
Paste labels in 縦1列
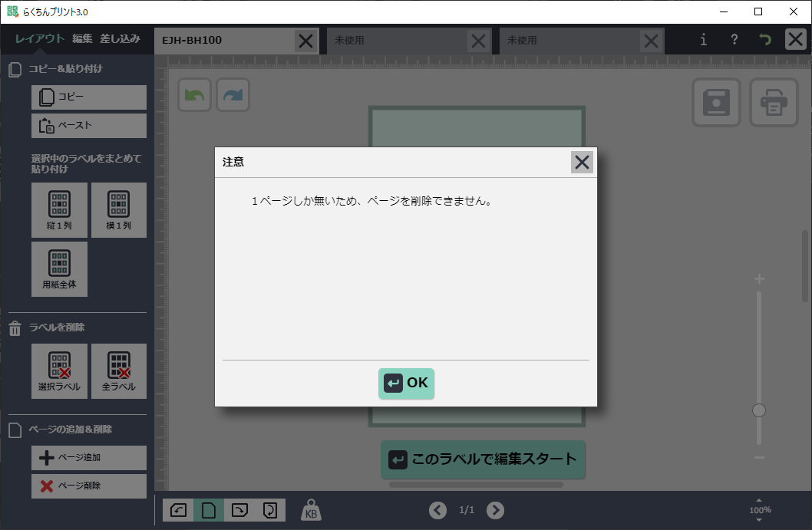(x=59, y=210)
